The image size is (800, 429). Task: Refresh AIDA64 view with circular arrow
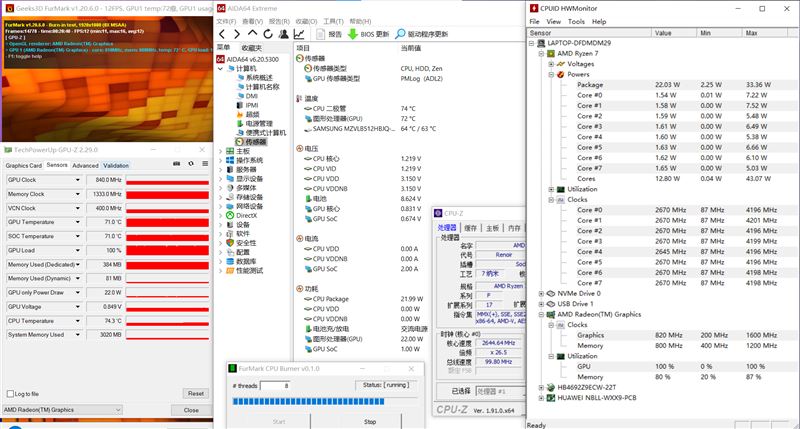pos(268,34)
